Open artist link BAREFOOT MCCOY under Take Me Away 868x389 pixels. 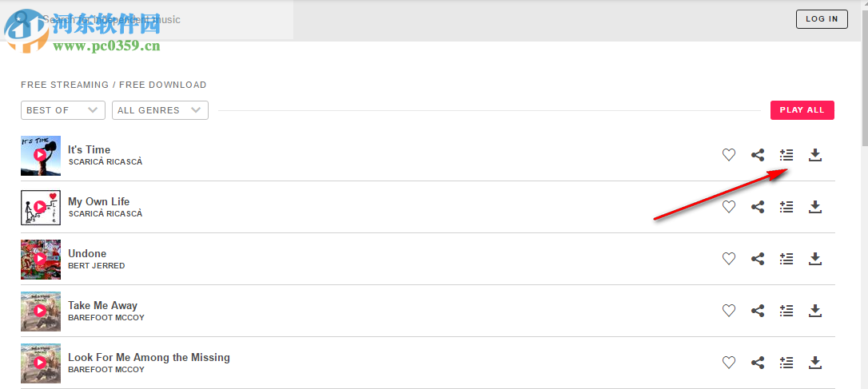pos(106,318)
